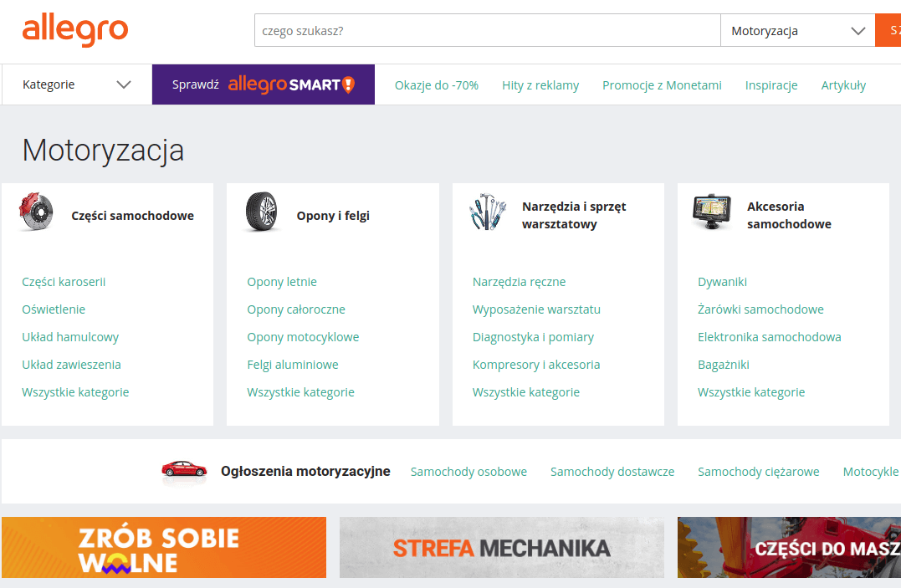Open Felgi aluminiowe
This screenshot has width=901, height=588.
(x=293, y=365)
